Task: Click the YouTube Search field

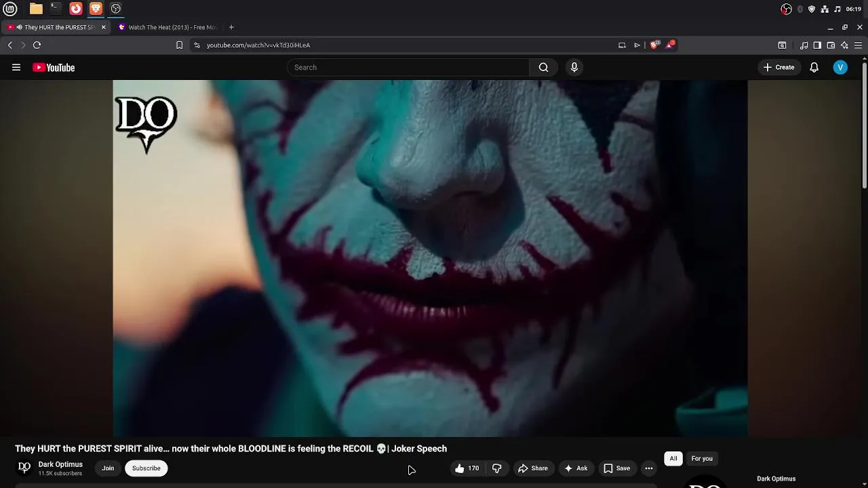Action: (x=409, y=67)
